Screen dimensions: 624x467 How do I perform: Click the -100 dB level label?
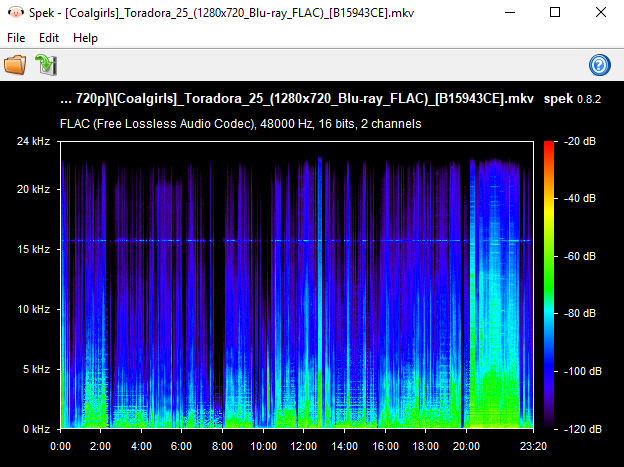(x=583, y=371)
